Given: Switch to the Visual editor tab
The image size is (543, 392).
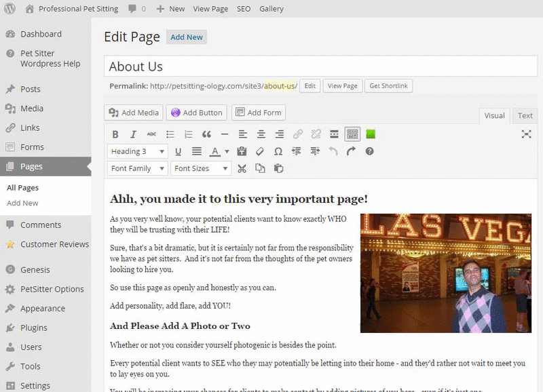Looking at the screenshot, I should coord(494,115).
